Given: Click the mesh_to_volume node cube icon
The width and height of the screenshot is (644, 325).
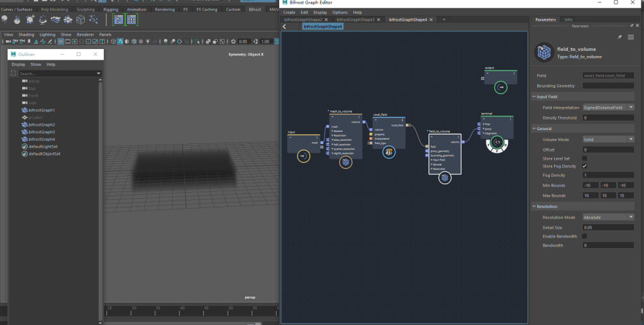Looking at the screenshot, I should [x=346, y=162].
